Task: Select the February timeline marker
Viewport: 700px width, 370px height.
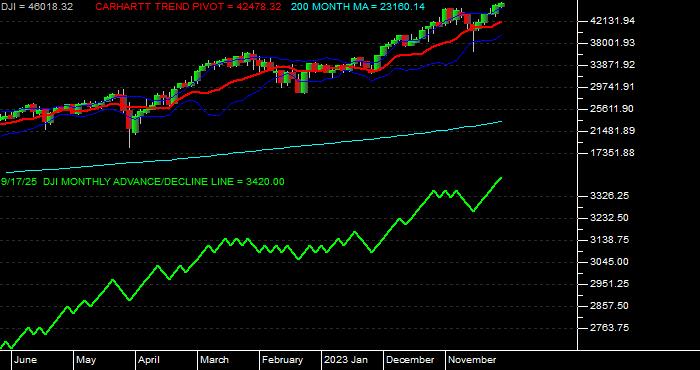Action: (x=282, y=360)
